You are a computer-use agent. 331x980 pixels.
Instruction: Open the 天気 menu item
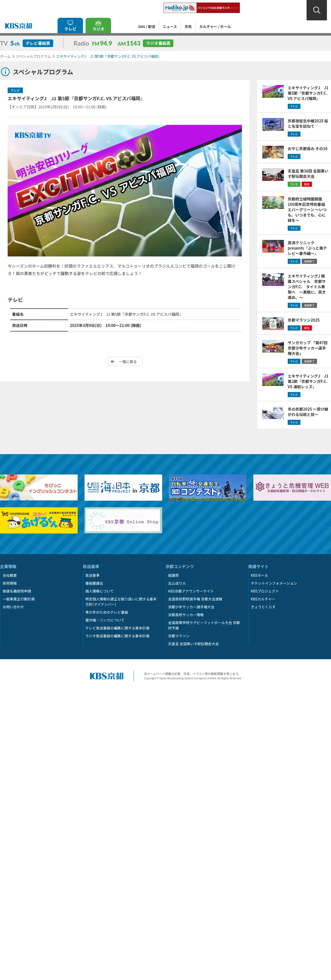pyautogui.click(x=188, y=27)
